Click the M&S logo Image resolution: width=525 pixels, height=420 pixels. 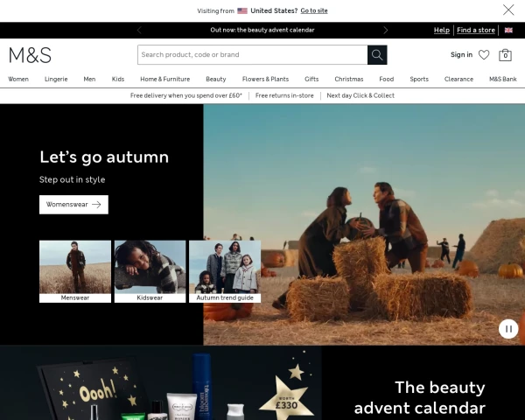coord(30,55)
